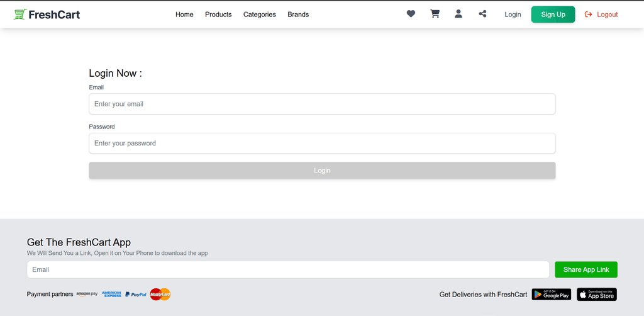Viewport: 644px width, 316px height.
Task: Click the FreshCart logo
Action: [47, 14]
